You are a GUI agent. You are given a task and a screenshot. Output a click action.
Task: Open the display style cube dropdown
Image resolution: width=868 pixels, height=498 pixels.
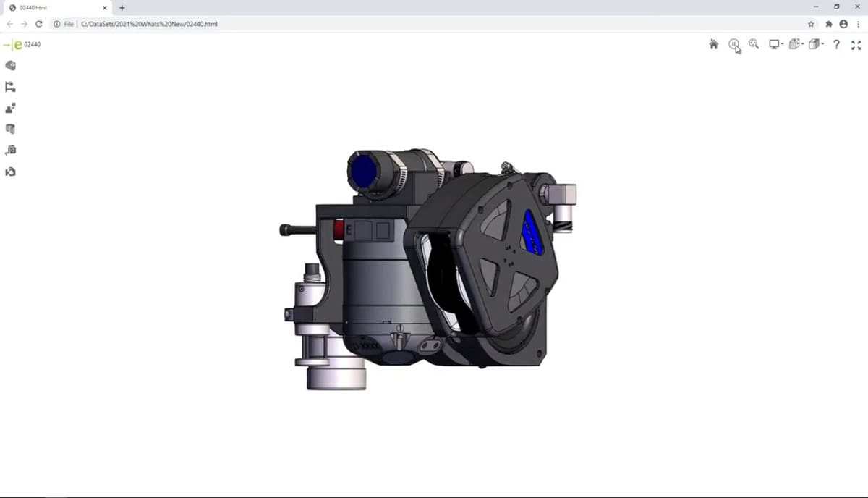tap(817, 45)
